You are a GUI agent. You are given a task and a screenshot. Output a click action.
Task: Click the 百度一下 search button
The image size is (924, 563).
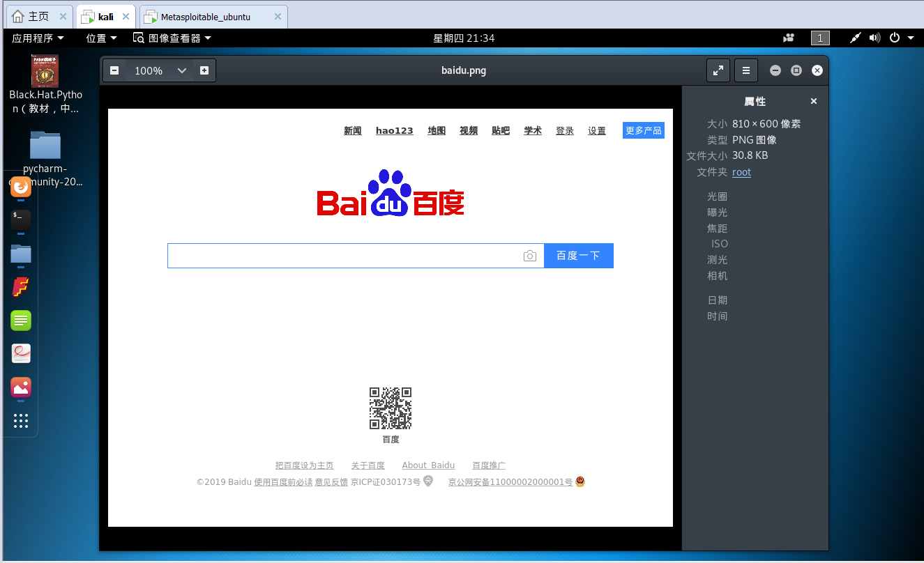click(x=578, y=256)
